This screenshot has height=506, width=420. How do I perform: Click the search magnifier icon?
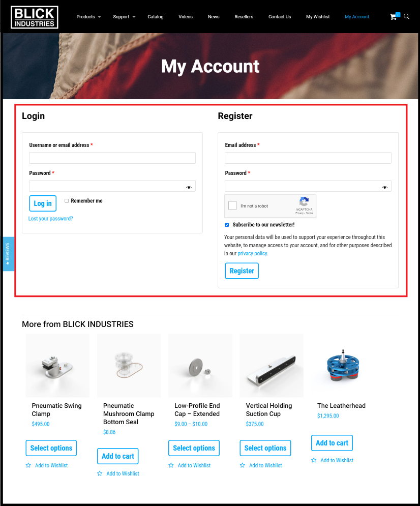pos(406,16)
